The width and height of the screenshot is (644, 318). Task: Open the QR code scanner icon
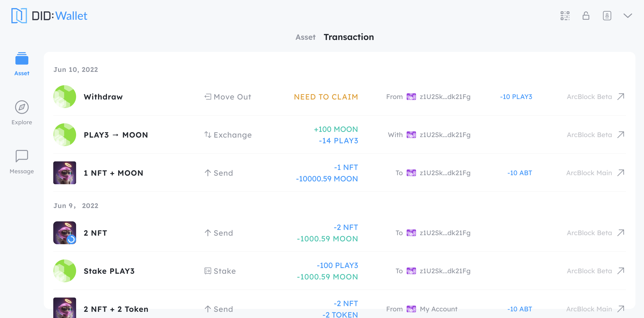[565, 16]
